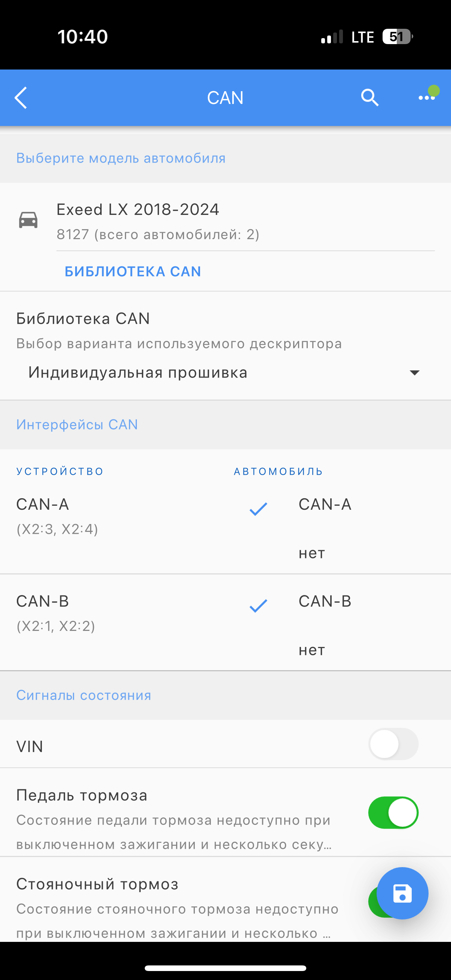Expand the Индивидуальная прошивка dropdown arrow
Viewport: 451px width, 980px height.
[x=414, y=372]
